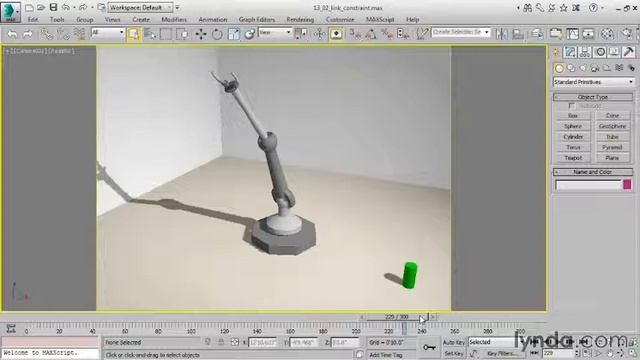Open the Modifiers menu
Viewport: 640px width, 360px height.
[x=174, y=19]
